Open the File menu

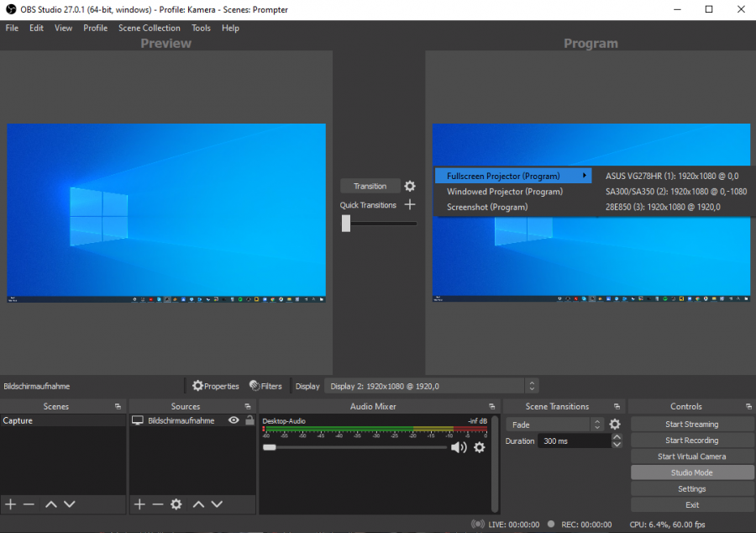12,28
